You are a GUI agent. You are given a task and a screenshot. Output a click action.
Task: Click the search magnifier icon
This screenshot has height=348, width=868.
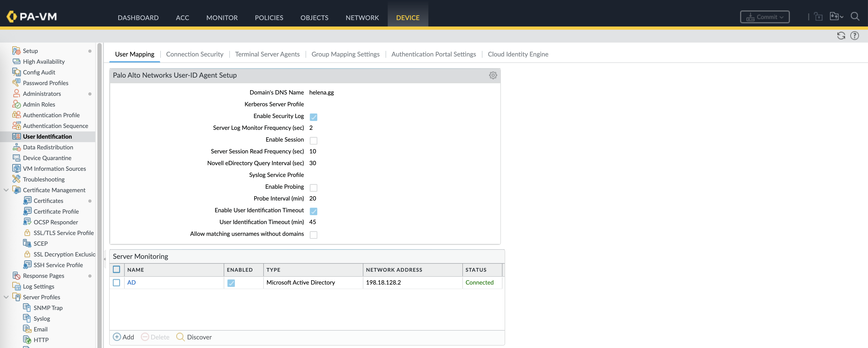coord(855,17)
